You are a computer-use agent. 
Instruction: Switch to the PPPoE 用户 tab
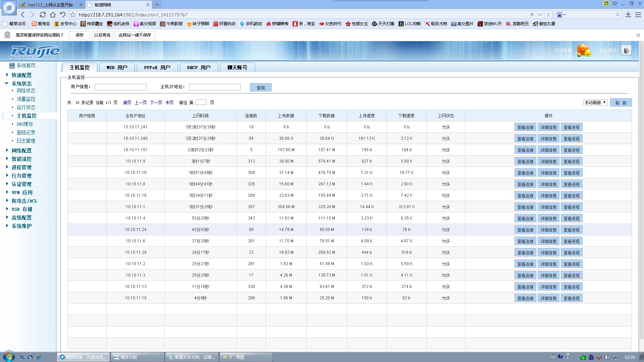coord(157,67)
